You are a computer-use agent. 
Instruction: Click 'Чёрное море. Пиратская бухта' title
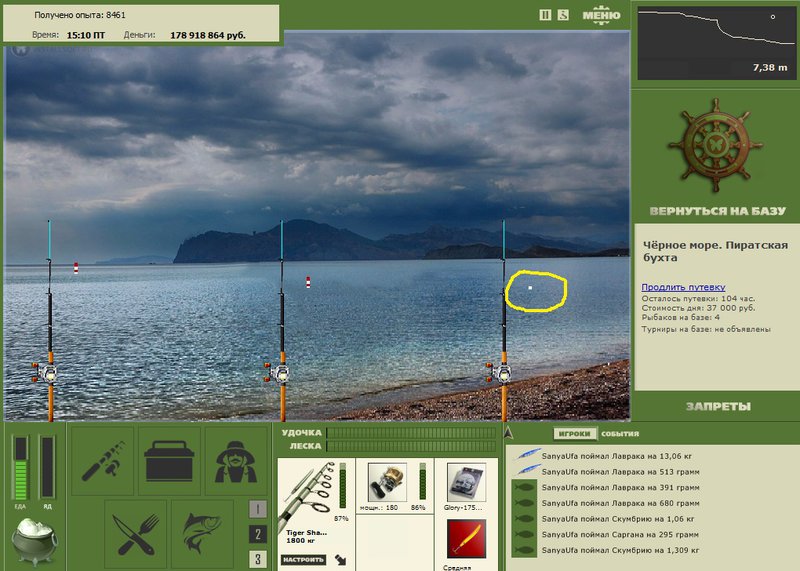point(715,251)
